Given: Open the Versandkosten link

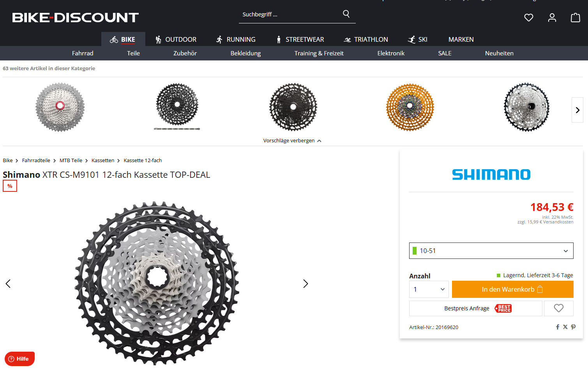Looking at the screenshot, I should (558, 222).
